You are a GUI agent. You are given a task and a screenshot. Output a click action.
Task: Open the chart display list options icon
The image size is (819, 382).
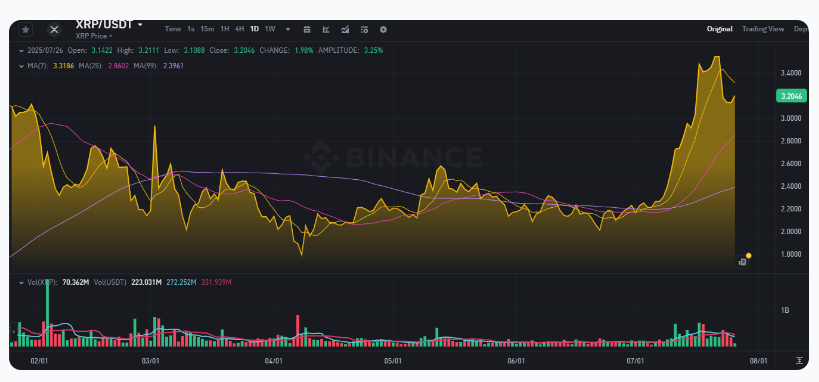tap(364, 29)
